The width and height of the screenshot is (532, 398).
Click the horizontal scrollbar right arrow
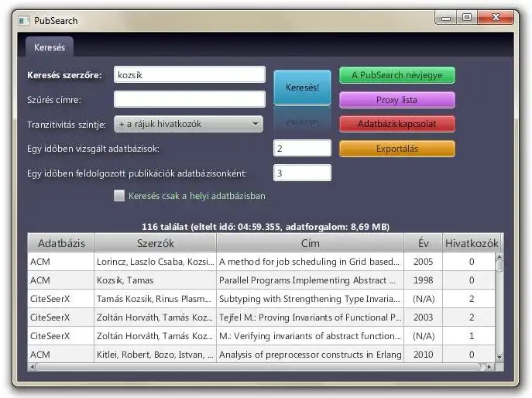pyautogui.click(x=489, y=367)
